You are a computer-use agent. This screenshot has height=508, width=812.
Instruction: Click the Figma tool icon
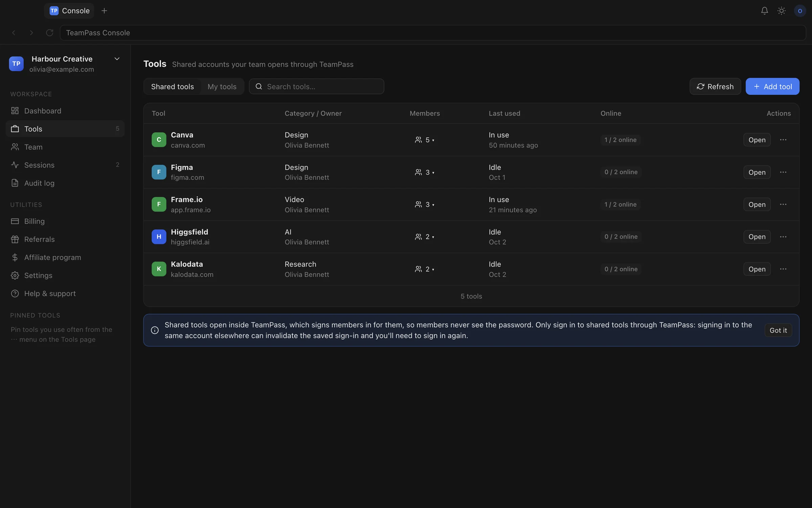(x=159, y=172)
